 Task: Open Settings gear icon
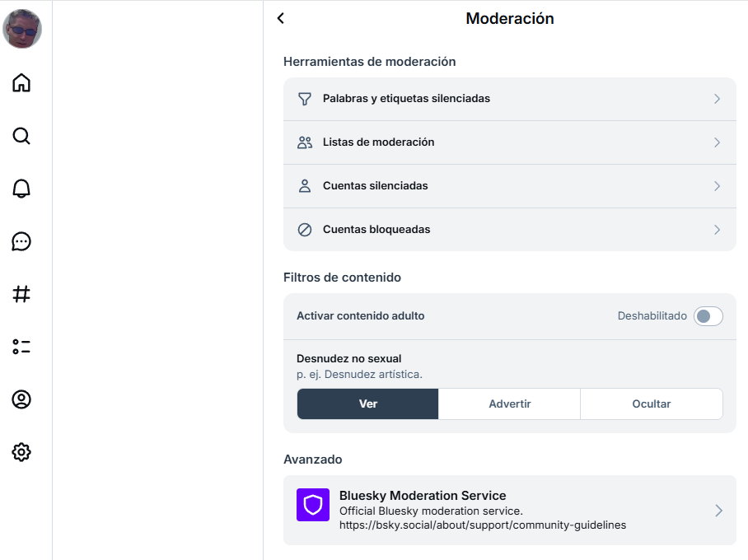21,452
